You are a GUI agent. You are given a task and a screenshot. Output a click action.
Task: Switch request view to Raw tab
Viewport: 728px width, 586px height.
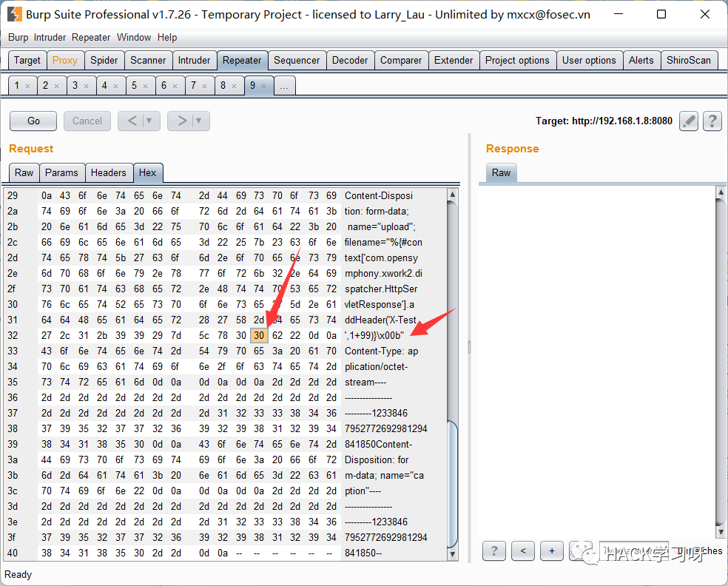24,172
